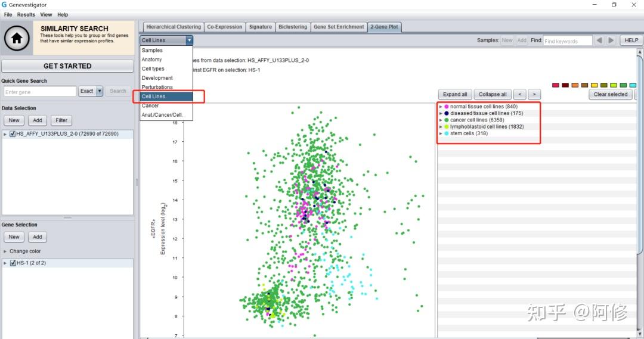
Task: Toggle the HS-1 gene selection checkbox
Action: click(x=13, y=263)
